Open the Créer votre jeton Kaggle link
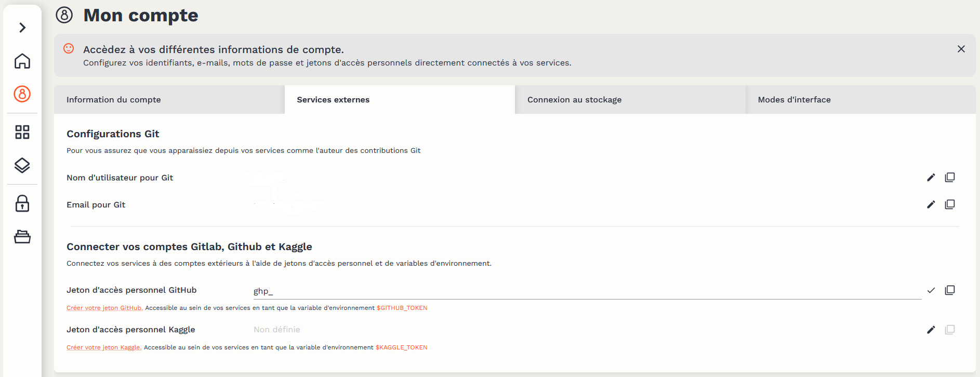980x377 pixels. (x=103, y=347)
